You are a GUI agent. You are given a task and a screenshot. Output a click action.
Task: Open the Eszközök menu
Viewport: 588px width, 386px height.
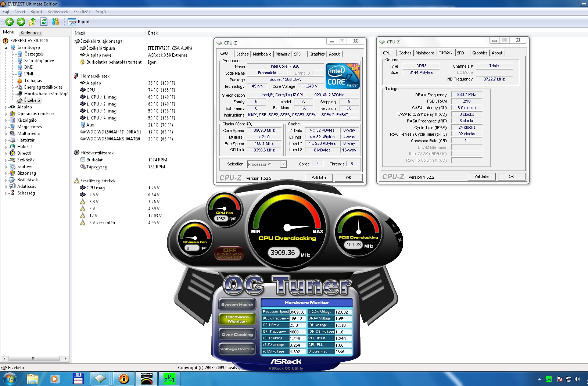[82, 12]
